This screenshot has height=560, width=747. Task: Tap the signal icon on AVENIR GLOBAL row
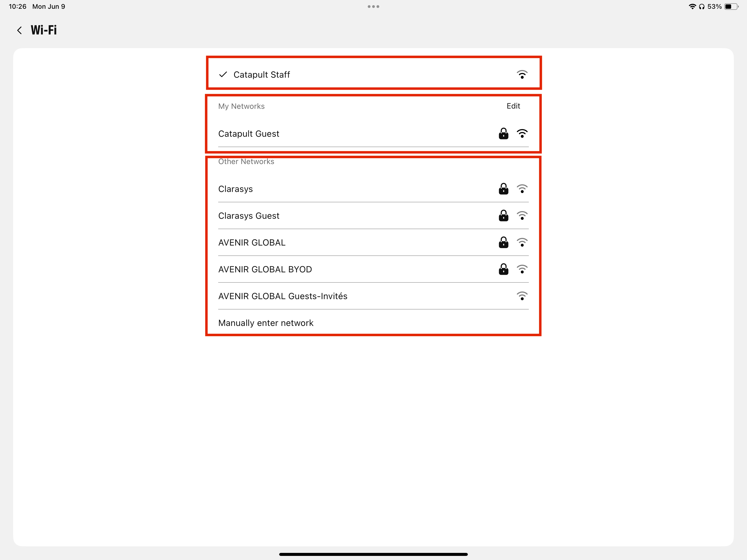point(522,243)
